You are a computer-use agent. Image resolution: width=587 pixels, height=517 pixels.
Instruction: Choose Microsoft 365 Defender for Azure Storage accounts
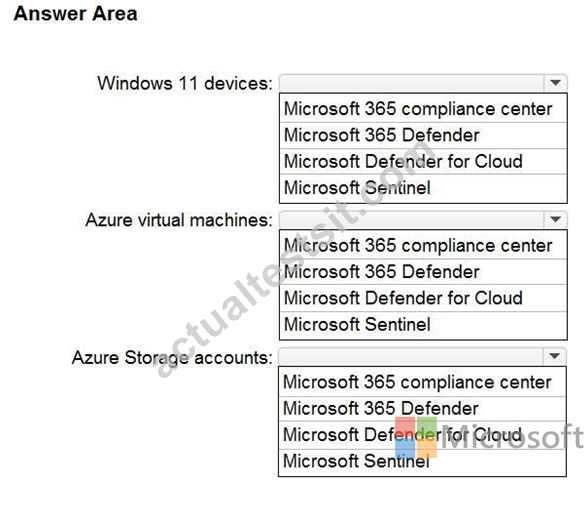422,408
